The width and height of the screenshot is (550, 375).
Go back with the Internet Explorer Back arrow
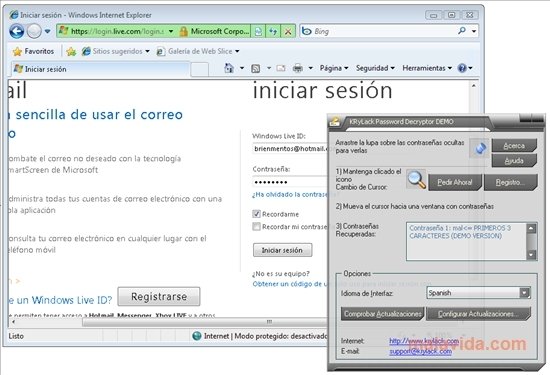click(x=16, y=32)
